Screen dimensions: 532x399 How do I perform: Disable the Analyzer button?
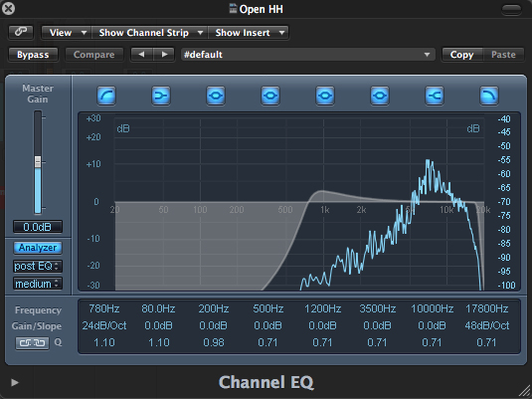pos(38,248)
